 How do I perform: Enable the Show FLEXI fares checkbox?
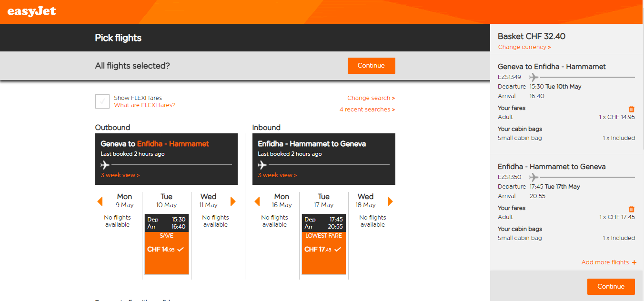click(102, 101)
